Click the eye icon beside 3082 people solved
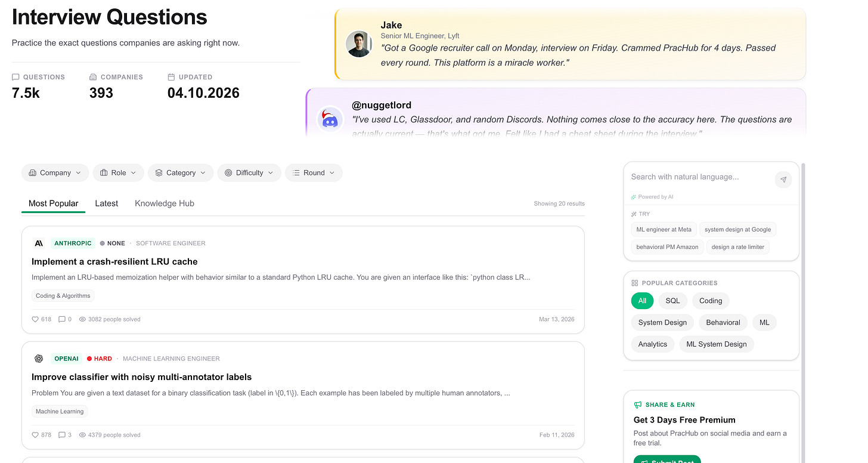868x463 pixels. point(83,319)
